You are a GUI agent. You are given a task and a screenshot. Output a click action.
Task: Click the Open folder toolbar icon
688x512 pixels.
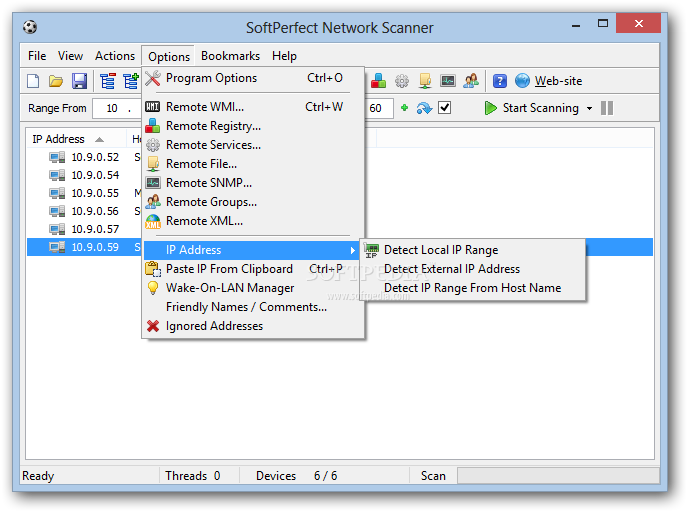pyautogui.click(x=56, y=81)
